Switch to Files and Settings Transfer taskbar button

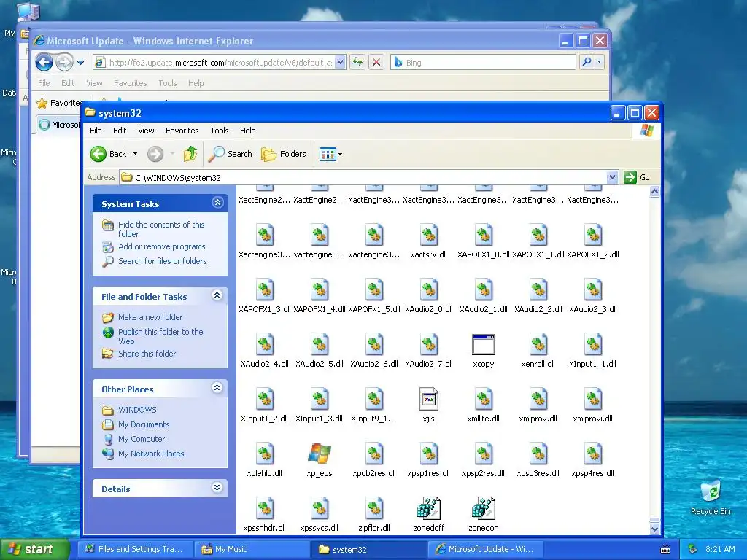point(136,549)
